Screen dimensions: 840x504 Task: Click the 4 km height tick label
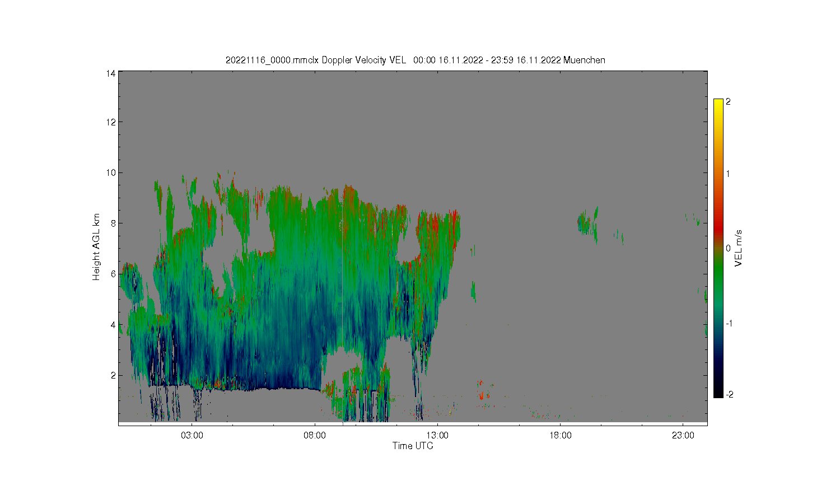pos(113,324)
